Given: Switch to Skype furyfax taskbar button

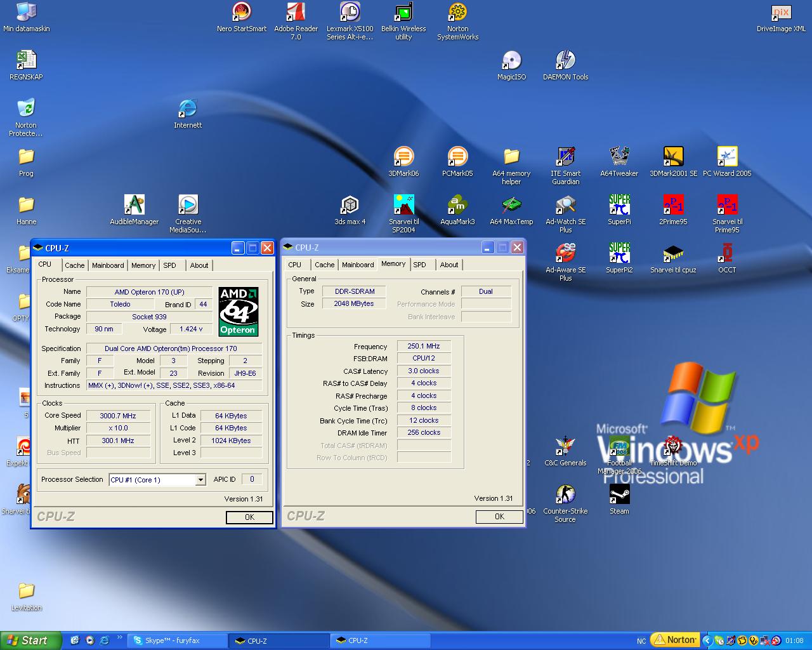Looking at the screenshot, I should [178, 640].
